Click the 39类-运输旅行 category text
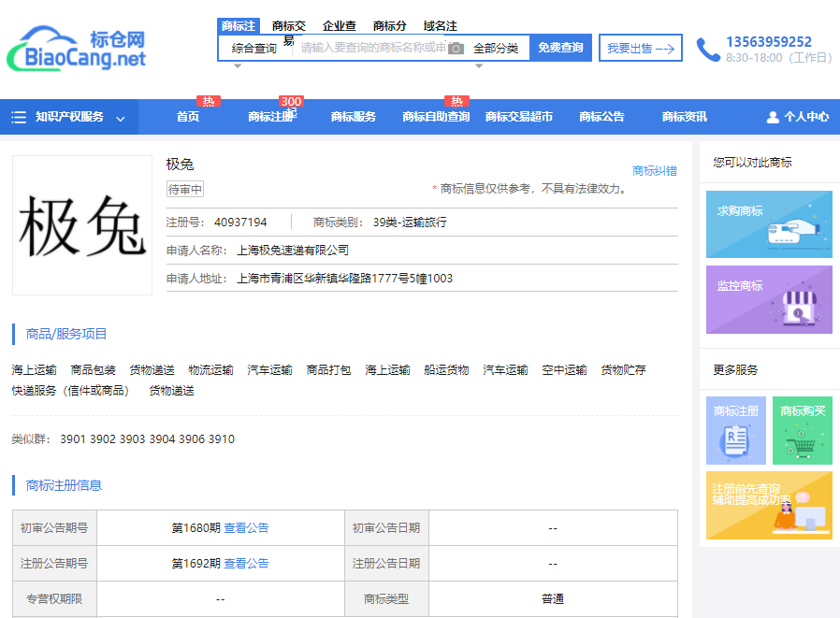The width and height of the screenshot is (840, 618). [410, 223]
